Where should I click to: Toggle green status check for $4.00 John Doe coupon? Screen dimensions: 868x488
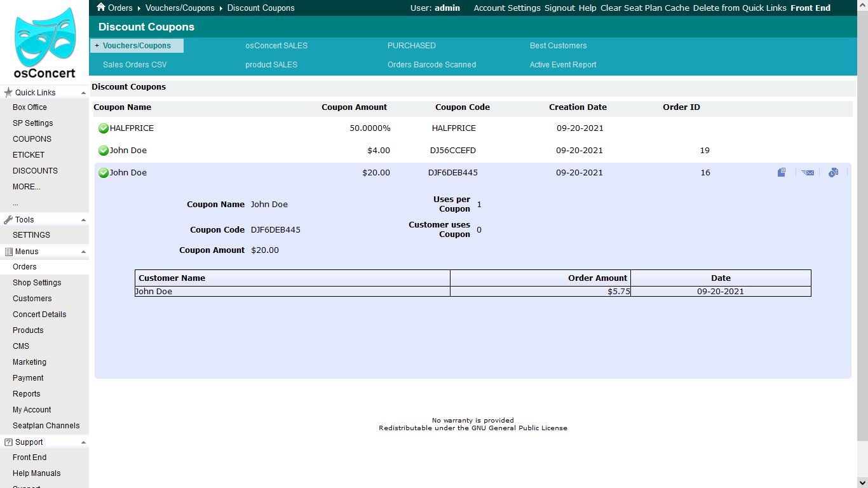104,151
